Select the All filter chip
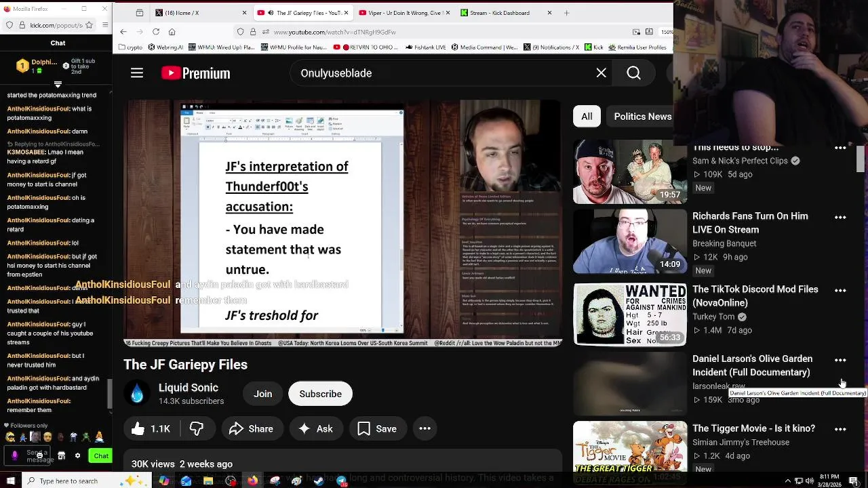 pos(587,117)
